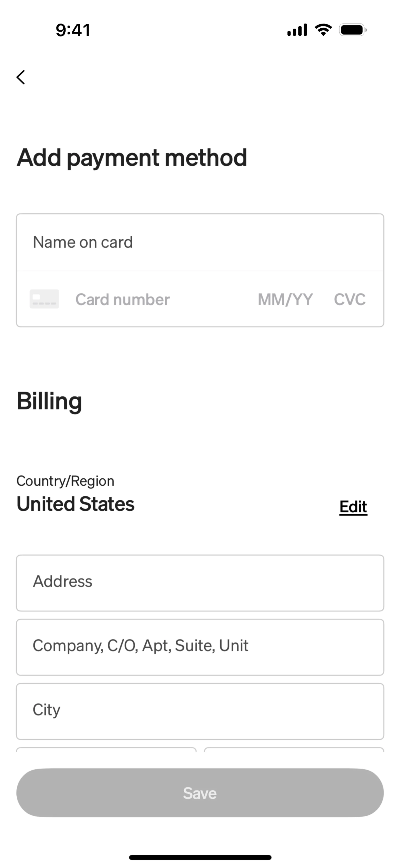
Task: Tap the United States country value
Action: coord(76,504)
